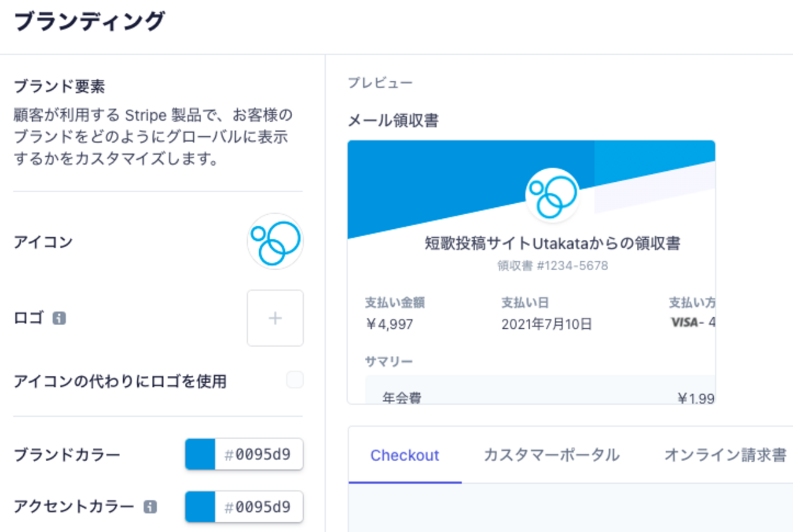Open the ブランドカラー color swatch
This screenshot has height=532, width=793.
[200, 455]
